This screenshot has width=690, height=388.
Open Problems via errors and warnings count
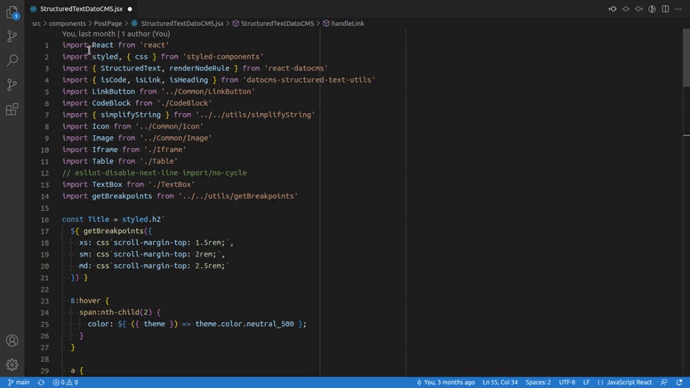(66, 382)
